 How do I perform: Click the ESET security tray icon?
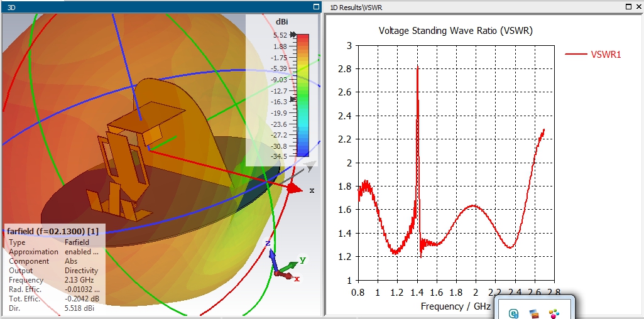coord(514,313)
